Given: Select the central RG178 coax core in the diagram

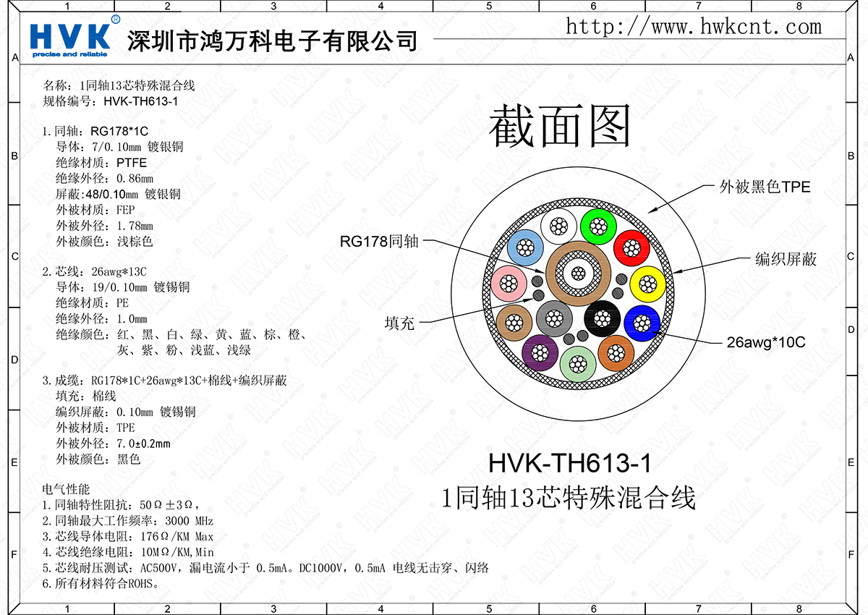Looking at the screenshot, I should [579, 274].
